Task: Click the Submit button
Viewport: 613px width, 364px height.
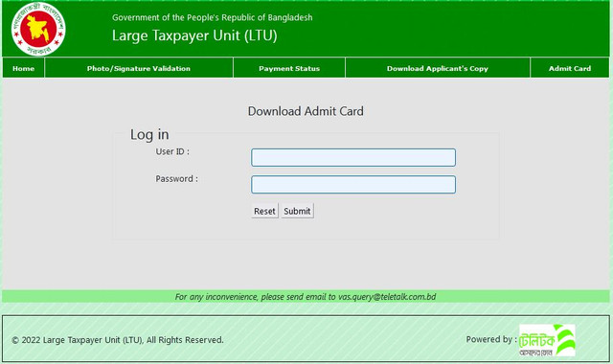Action: (297, 211)
